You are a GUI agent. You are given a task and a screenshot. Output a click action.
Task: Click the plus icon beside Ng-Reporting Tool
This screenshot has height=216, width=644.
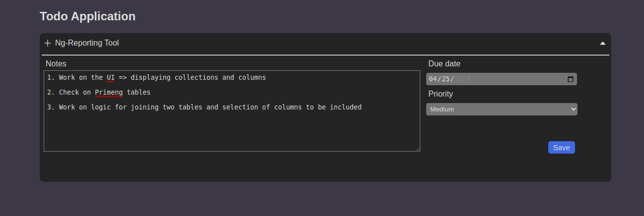(x=48, y=43)
